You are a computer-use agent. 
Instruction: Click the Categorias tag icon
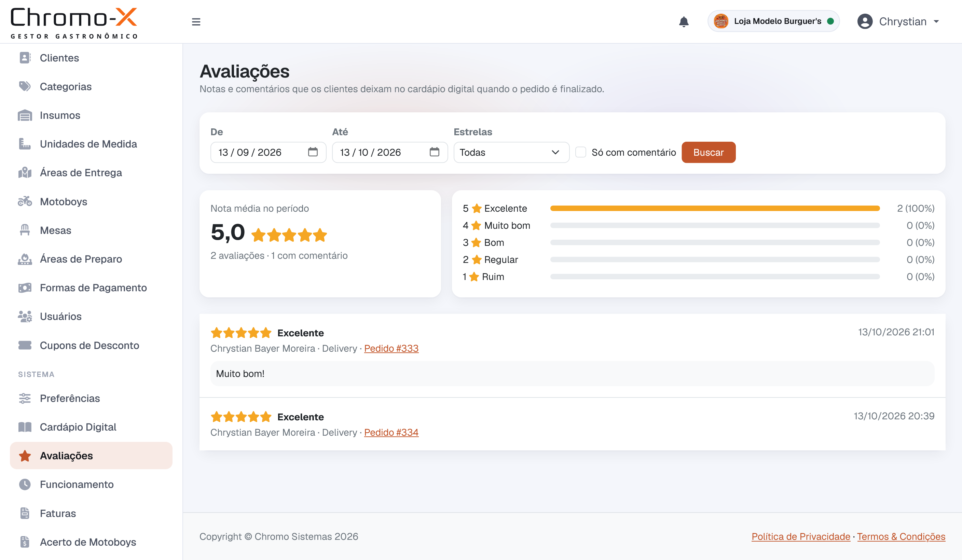25,87
